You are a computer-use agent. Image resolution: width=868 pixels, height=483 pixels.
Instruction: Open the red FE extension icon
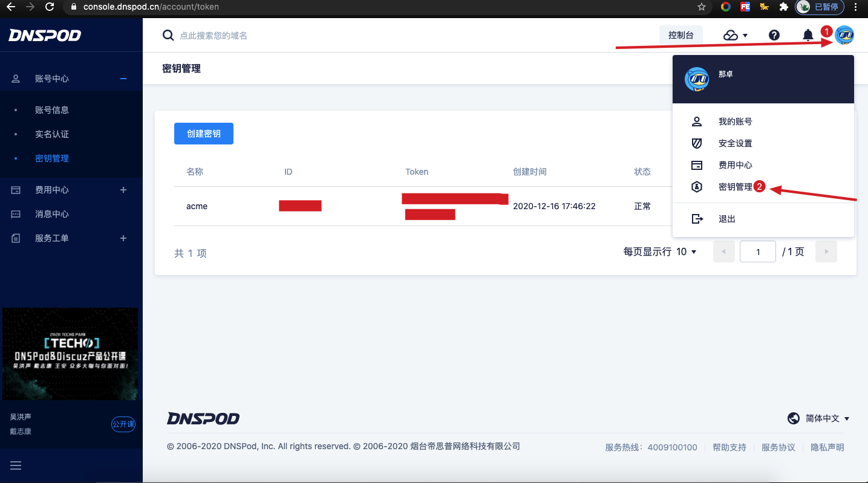745,7
